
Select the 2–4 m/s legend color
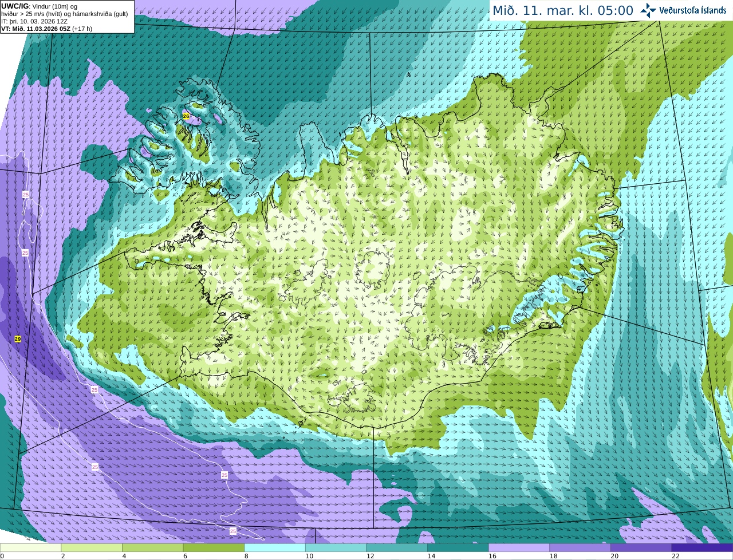pos(92,547)
